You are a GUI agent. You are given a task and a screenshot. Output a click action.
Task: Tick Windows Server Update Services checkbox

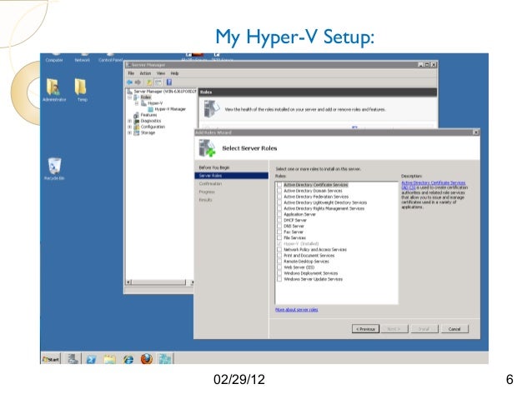point(279,279)
